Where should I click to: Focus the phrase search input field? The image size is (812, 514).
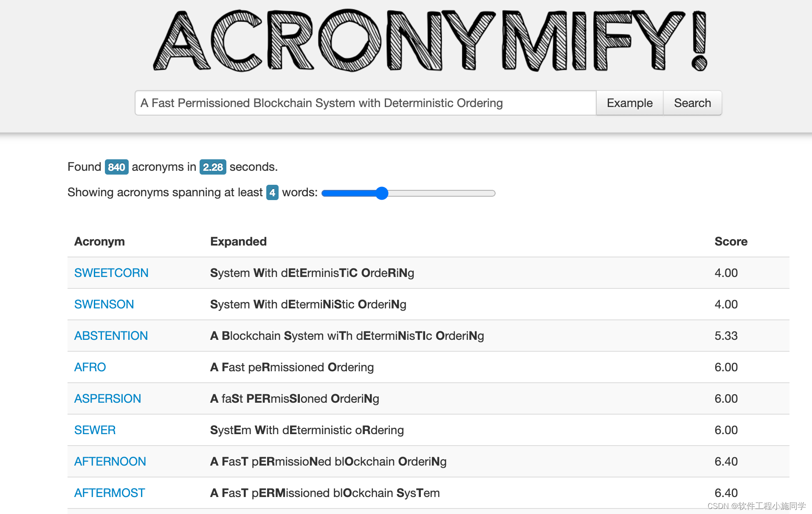[x=366, y=103]
